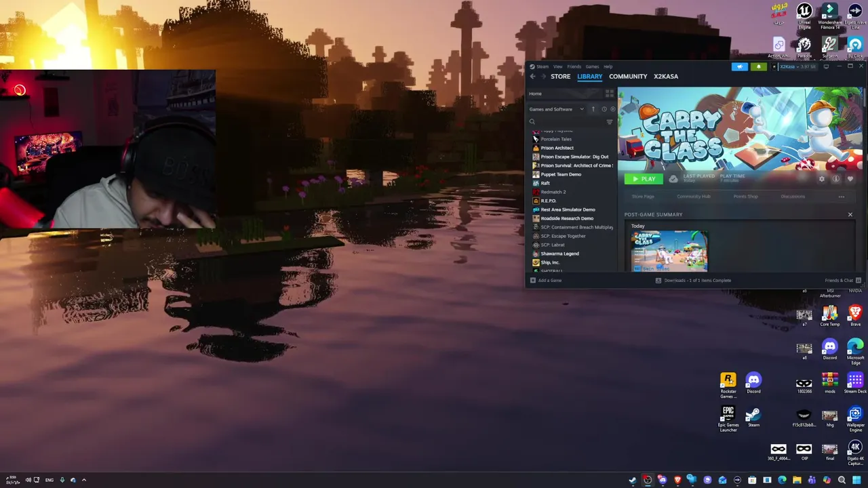Open Epic Games Launcher desktop icon
Image resolution: width=868 pixels, height=488 pixels.
728,419
